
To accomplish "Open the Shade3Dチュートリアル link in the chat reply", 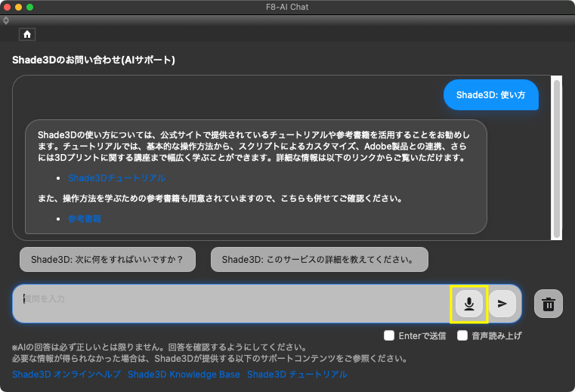I will click(x=116, y=178).
